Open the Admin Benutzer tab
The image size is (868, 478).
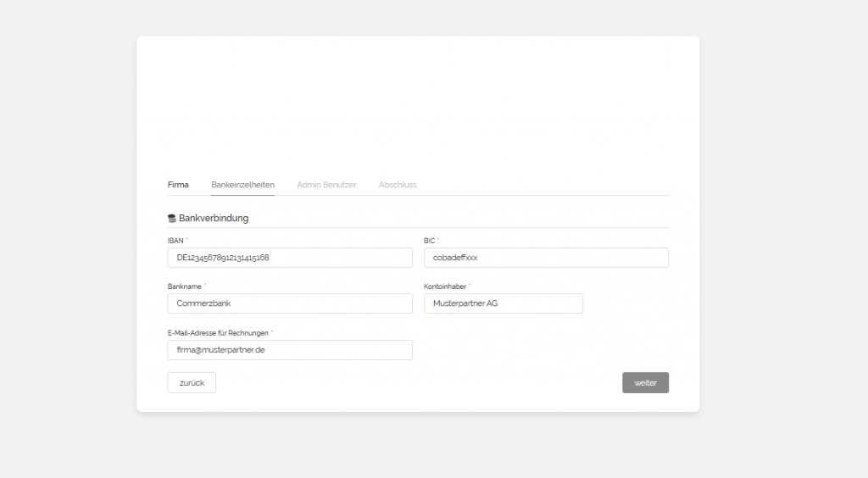pyautogui.click(x=326, y=185)
